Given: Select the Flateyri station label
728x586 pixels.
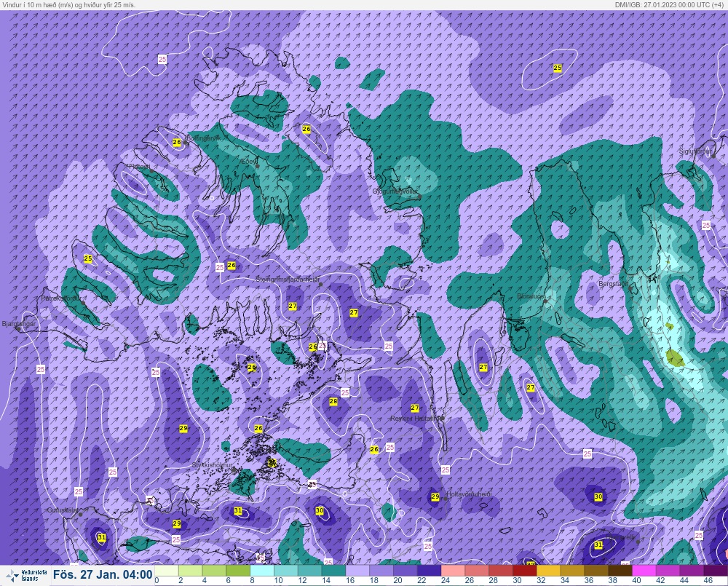Looking at the screenshot, I should click(139, 166).
